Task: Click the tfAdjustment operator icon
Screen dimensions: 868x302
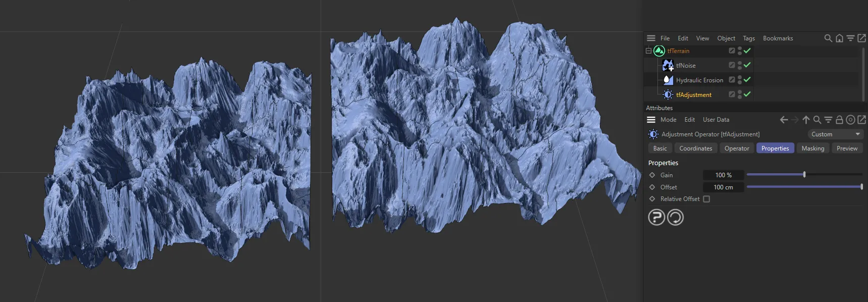Action: (668, 94)
